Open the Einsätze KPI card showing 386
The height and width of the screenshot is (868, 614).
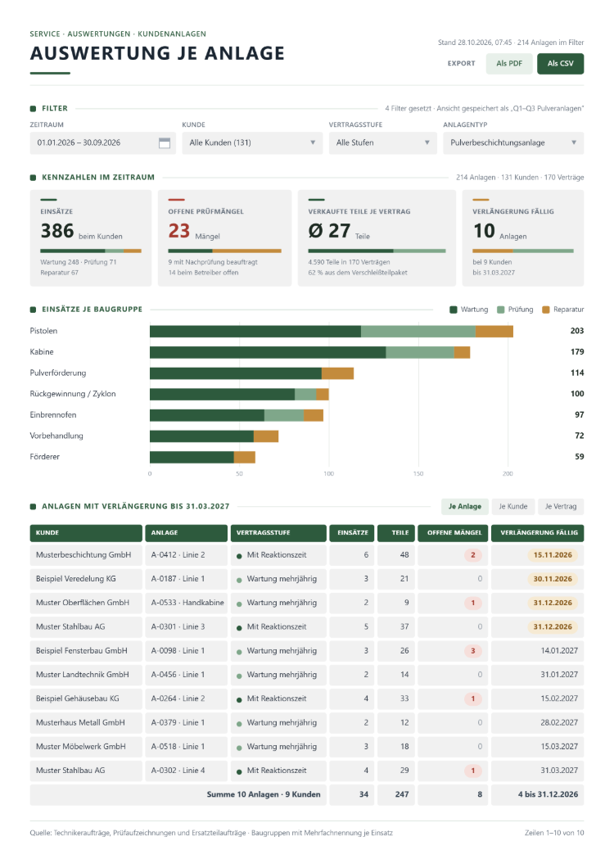point(91,238)
